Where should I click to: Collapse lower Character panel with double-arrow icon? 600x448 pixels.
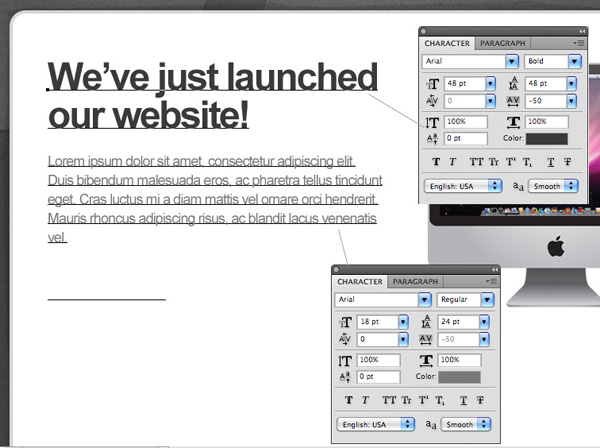(x=495, y=270)
